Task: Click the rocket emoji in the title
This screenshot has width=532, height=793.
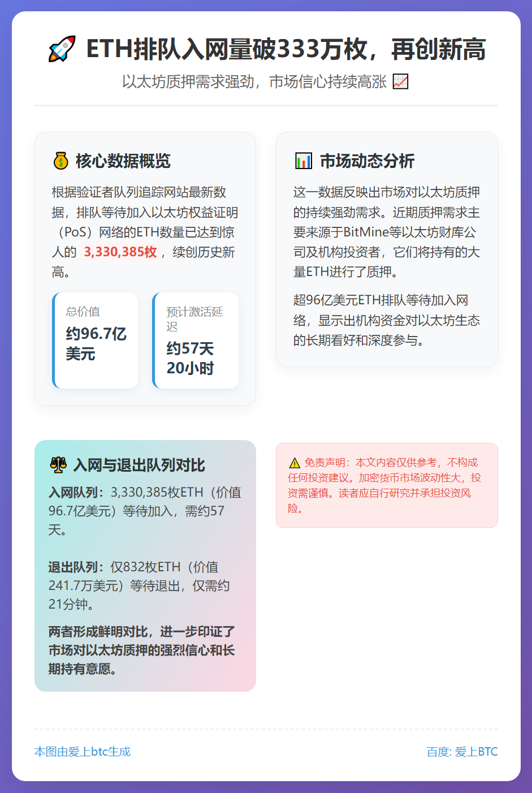Action: point(62,49)
